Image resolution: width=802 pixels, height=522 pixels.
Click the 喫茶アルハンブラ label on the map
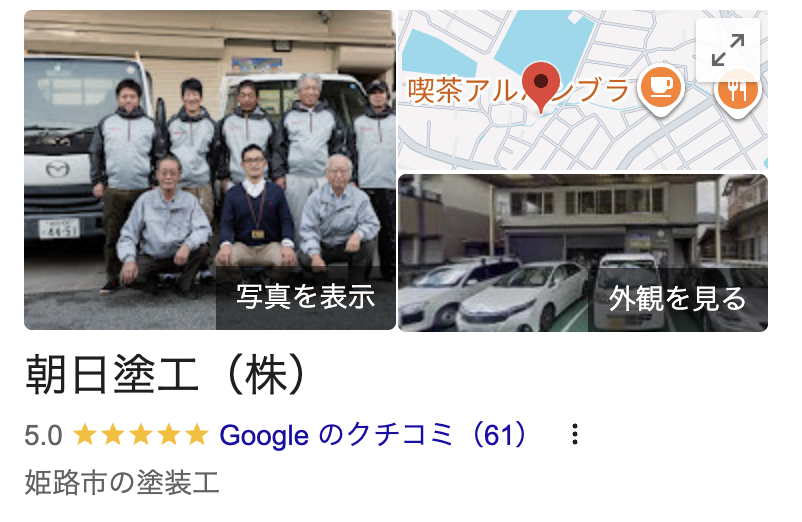518,90
